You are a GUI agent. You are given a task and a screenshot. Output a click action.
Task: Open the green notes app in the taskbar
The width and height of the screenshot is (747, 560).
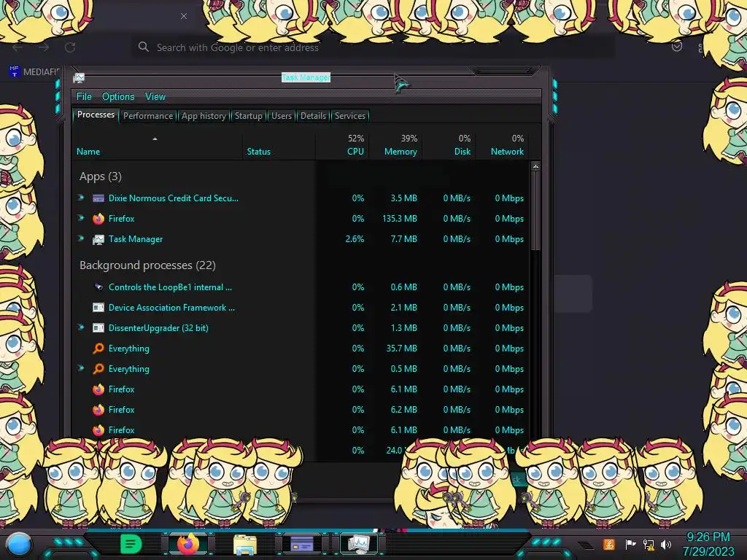coord(131,544)
